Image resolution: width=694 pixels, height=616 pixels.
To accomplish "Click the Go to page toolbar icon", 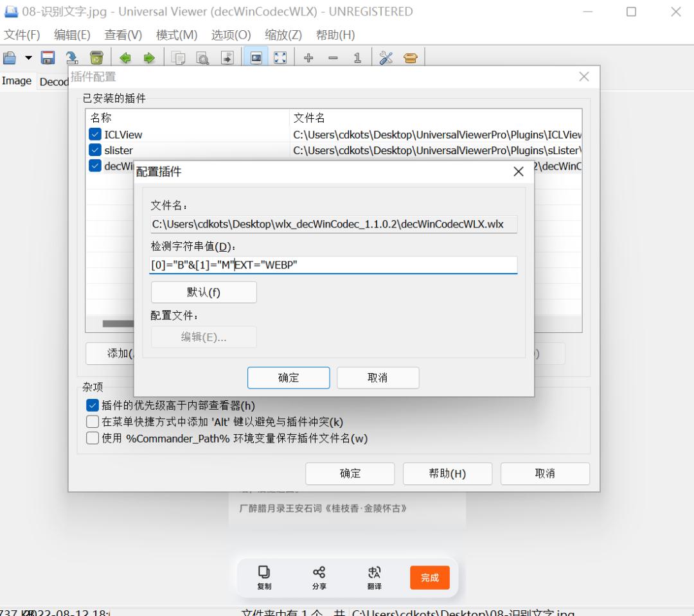I will (227, 58).
